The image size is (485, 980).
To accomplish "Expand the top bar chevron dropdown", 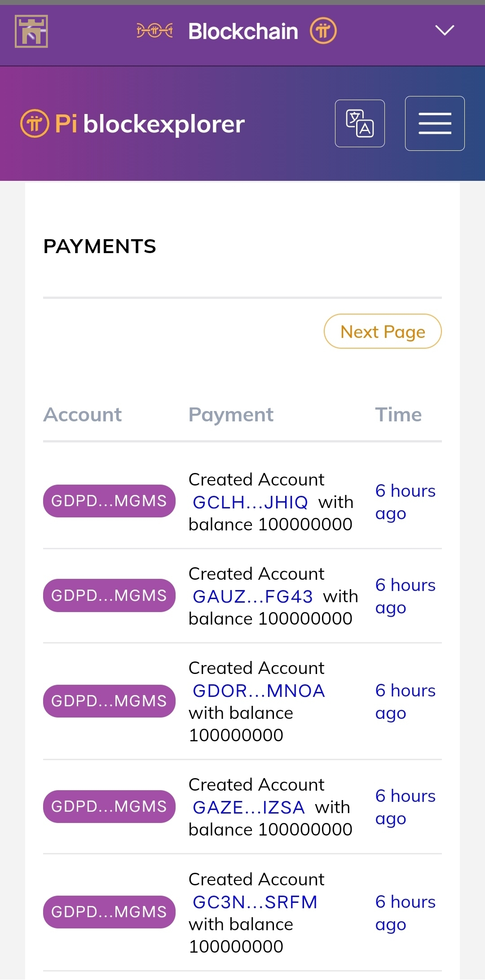I will click(x=445, y=31).
